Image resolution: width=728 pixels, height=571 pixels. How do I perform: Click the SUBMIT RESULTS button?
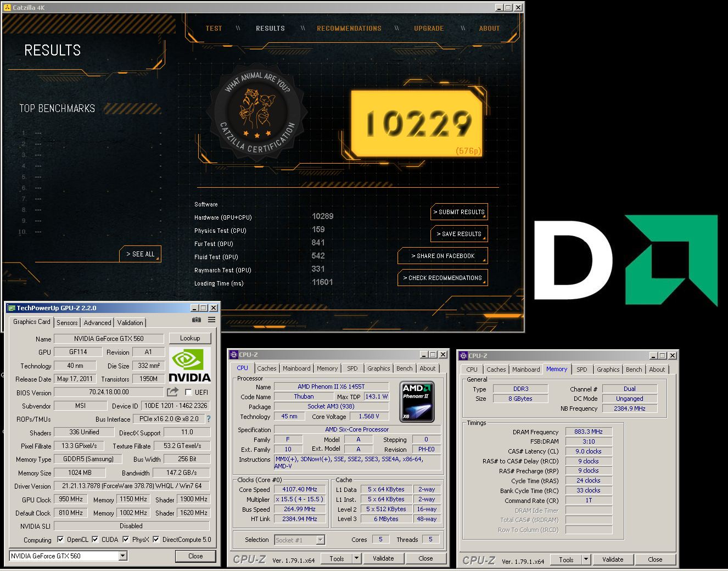click(459, 212)
